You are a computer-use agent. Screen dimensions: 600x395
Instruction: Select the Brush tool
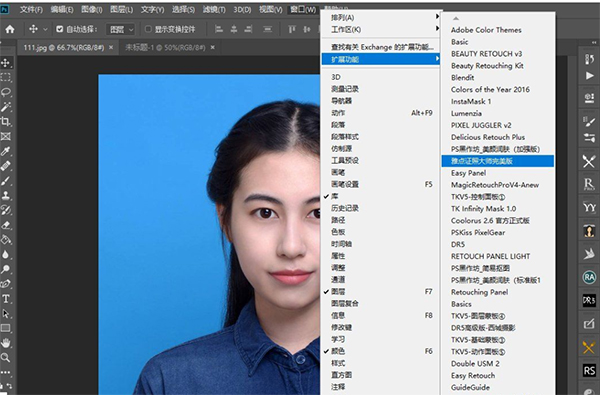[6, 181]
